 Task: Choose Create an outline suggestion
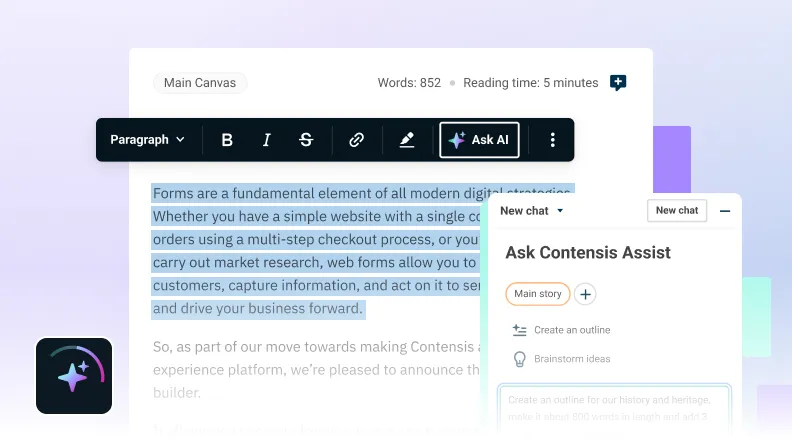pyautogui.click(x=561, y=330)
